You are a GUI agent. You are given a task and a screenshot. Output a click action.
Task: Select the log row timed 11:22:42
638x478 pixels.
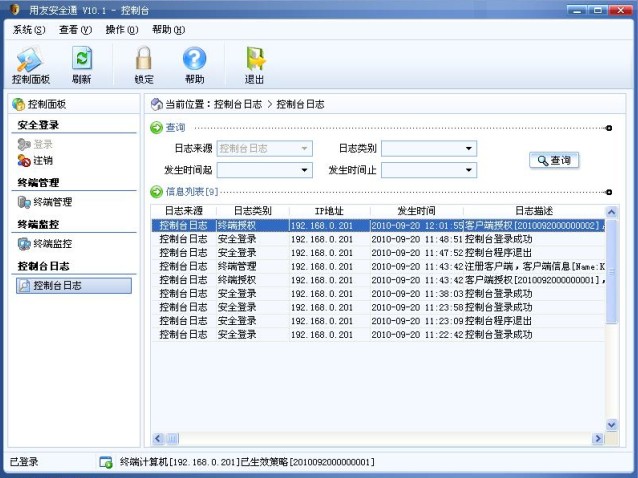pos(378,334)
